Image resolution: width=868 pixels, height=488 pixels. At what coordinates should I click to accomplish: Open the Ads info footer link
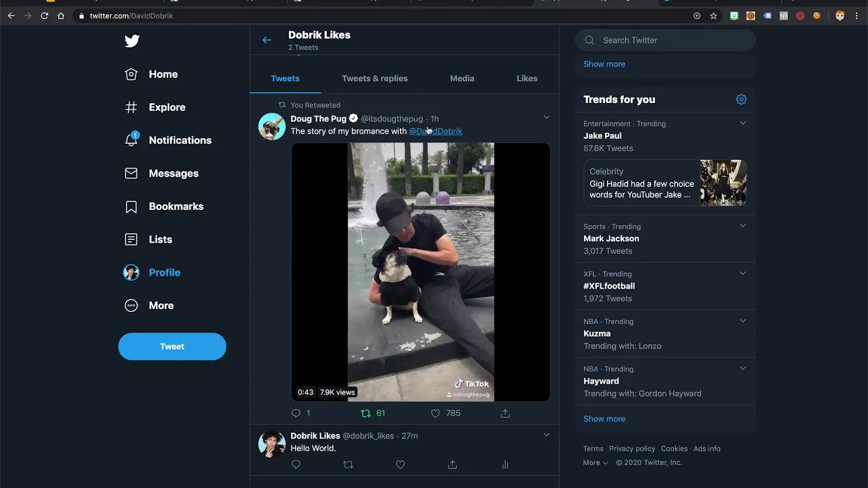[707, 449]
